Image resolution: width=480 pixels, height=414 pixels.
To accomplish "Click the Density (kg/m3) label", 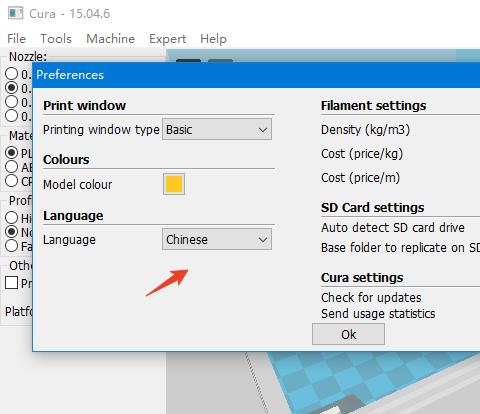I will coord(365,130).
